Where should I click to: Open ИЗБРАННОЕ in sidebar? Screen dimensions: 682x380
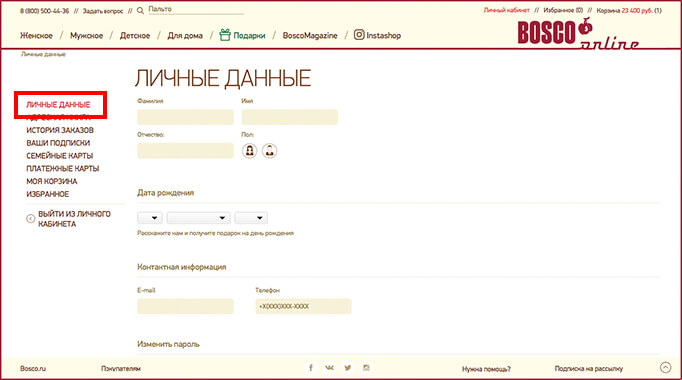coord(47,194)
